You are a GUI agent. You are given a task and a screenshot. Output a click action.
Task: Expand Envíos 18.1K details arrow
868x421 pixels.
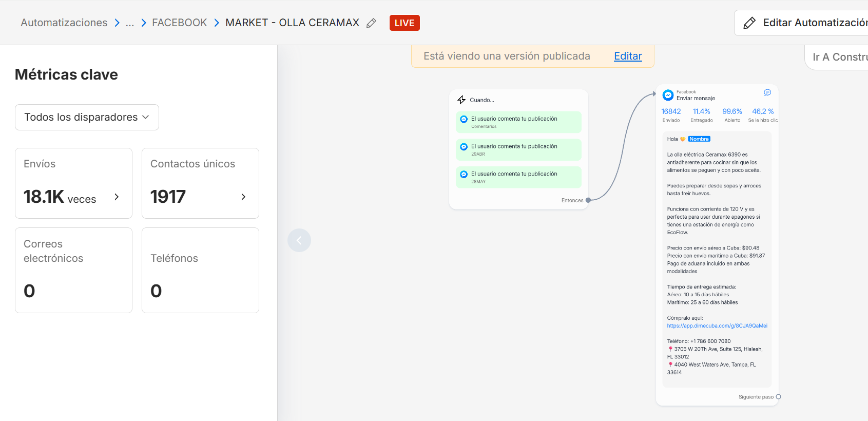pyautogui.click(x=117, y=197)
